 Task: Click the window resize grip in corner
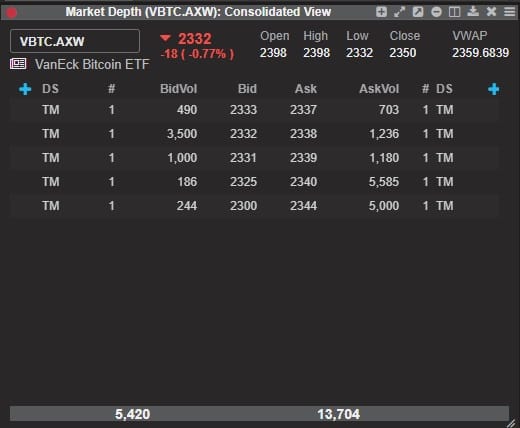pyautogui.click(x=512, y=423)
